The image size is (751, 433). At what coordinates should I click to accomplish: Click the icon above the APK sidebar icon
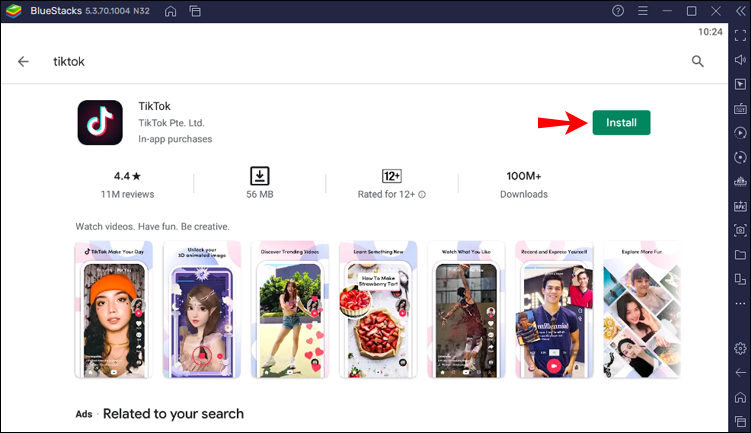(x=740, y=182)
